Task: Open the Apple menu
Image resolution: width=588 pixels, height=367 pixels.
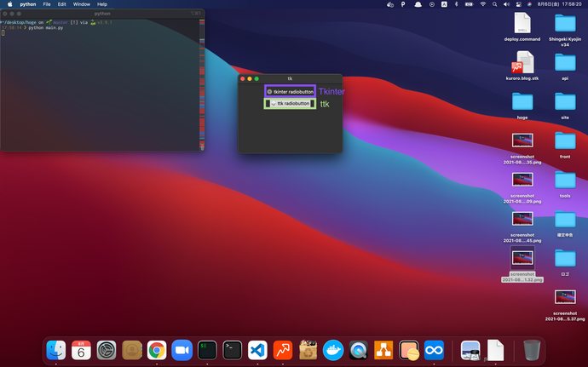Action: 9,4
